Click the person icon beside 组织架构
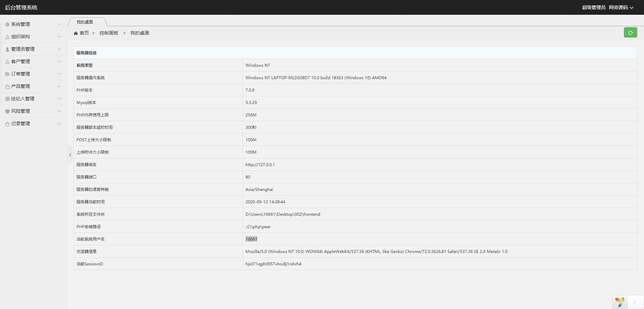The height and width of the screenshot is (309, 644). click(7, 37)
